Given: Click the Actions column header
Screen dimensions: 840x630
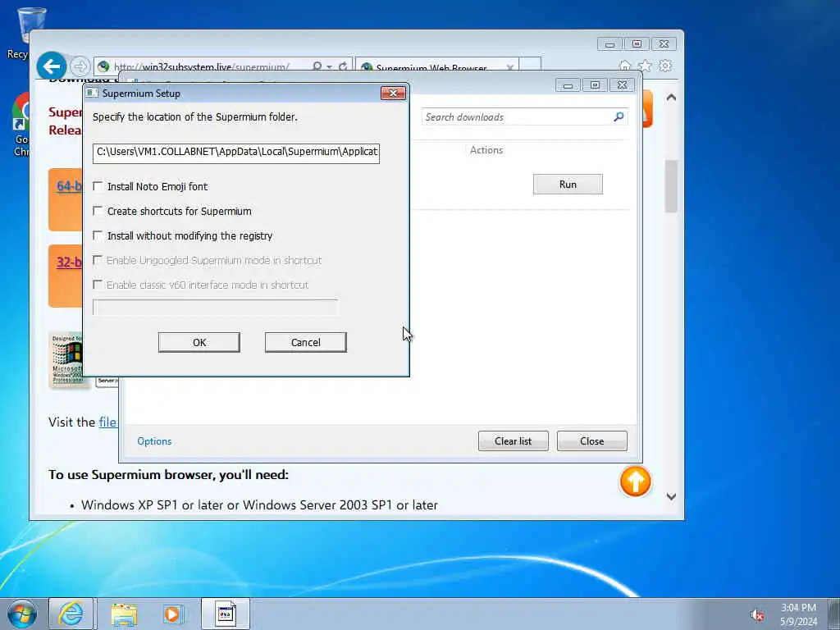Looking at the screenshot, I should pos(486,150).
